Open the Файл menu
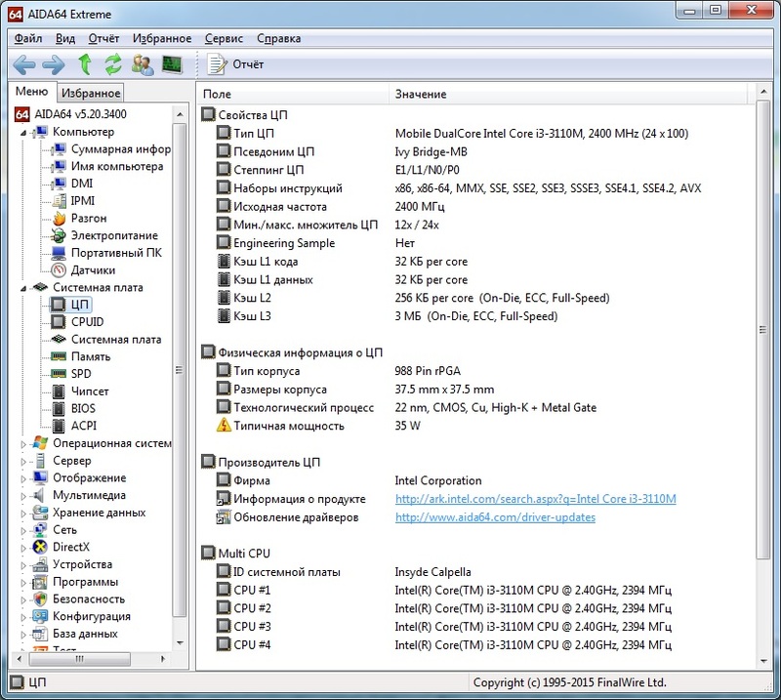This screenshot has width=781, height=700. click(x=28, y=38)
